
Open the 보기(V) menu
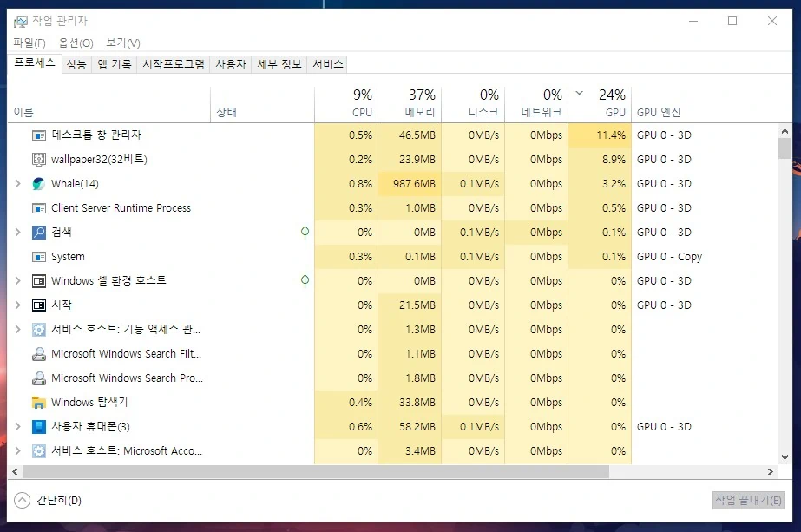coord(121,42)
